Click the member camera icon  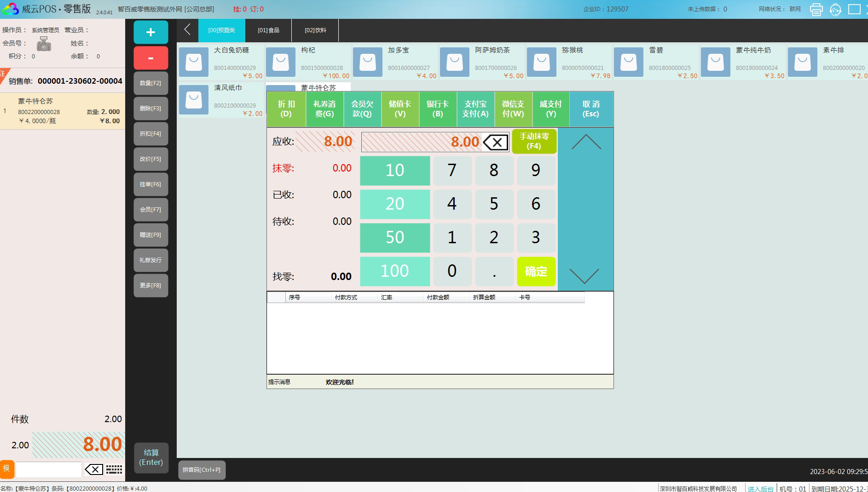(x=44, y=44)
